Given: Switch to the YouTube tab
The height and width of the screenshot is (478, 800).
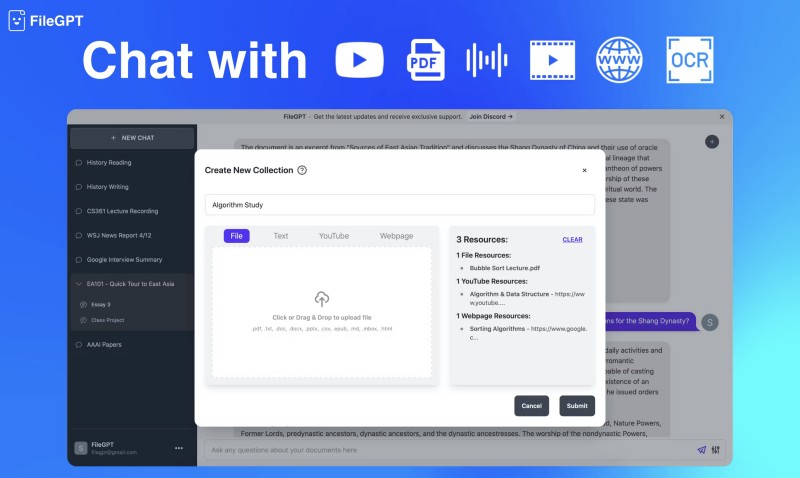Looking at the screenshot, I should 334,236.
